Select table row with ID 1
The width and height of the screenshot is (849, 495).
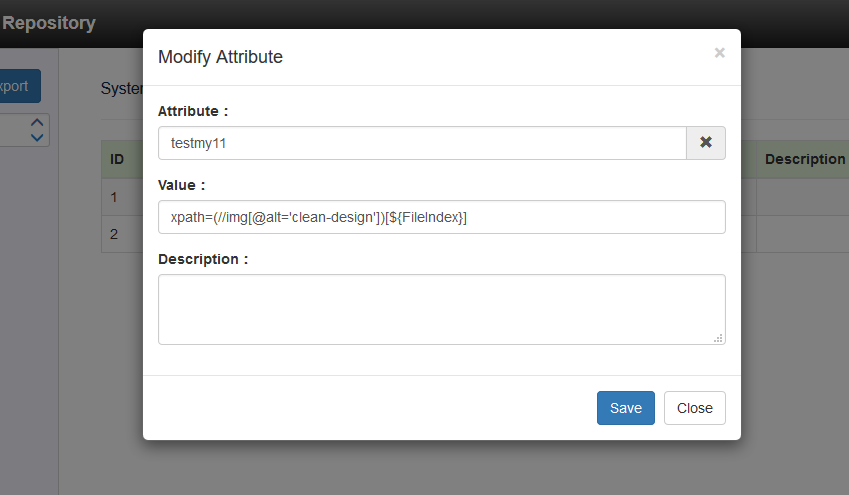122,197
